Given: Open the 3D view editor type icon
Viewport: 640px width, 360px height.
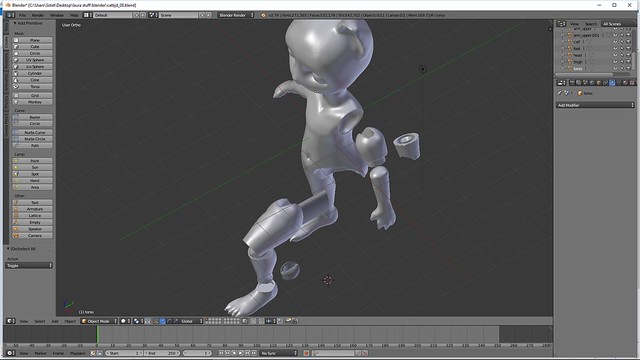Looking at the screenshot, I should tap(11, 321).
